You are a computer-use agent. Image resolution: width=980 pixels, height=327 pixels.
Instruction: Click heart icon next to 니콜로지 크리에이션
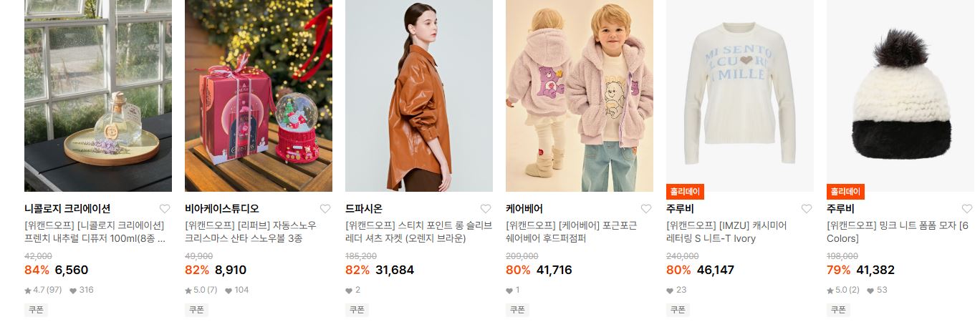[x=165, y=209]
